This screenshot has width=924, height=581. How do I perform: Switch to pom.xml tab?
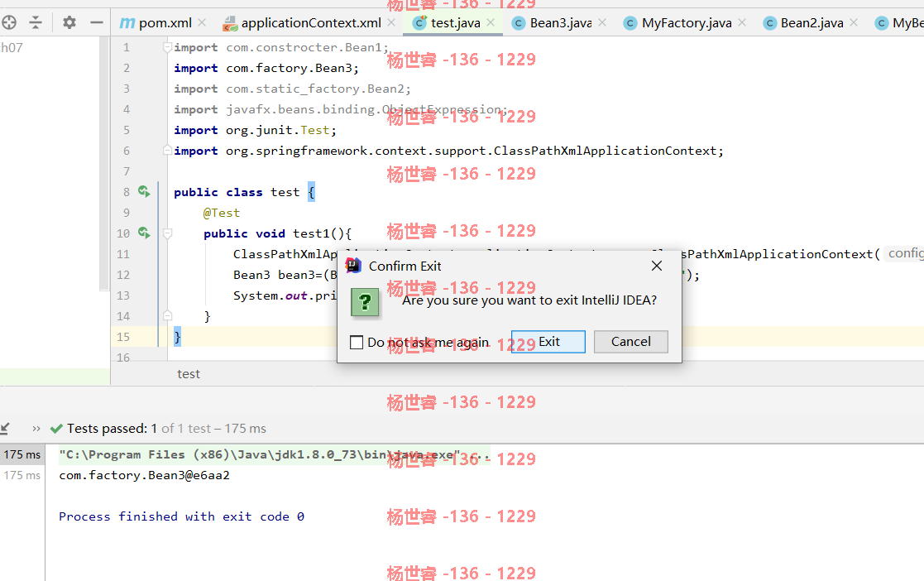point(165,23)
